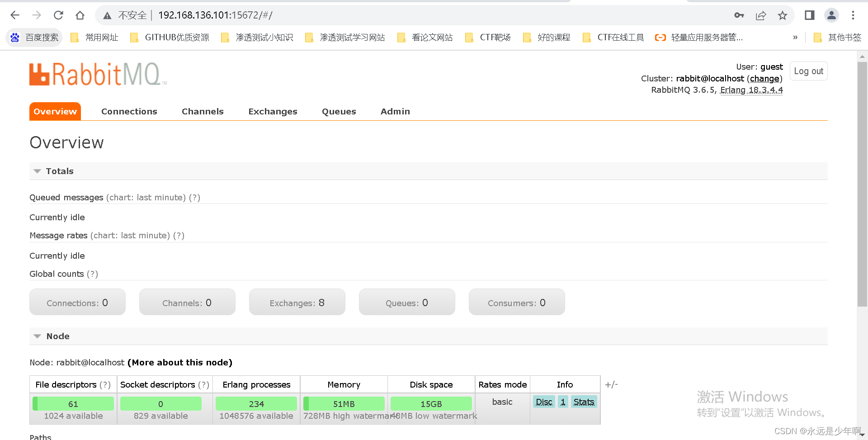Open the saved passwords key icon

pos(739,15)
